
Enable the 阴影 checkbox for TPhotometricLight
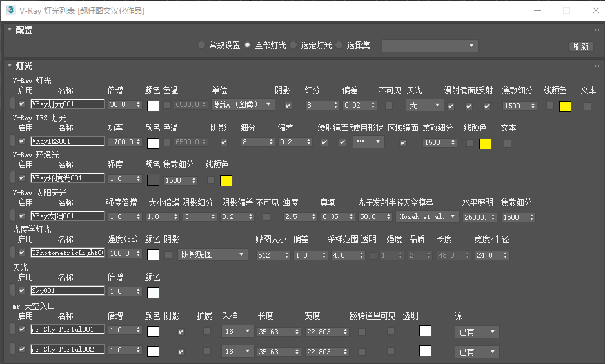tap(168, 255)
